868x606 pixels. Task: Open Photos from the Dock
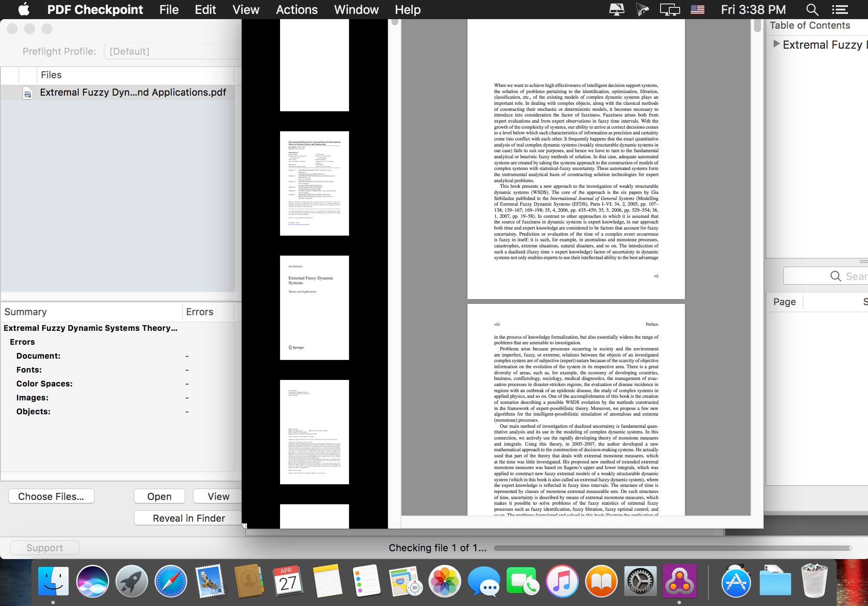444,581
